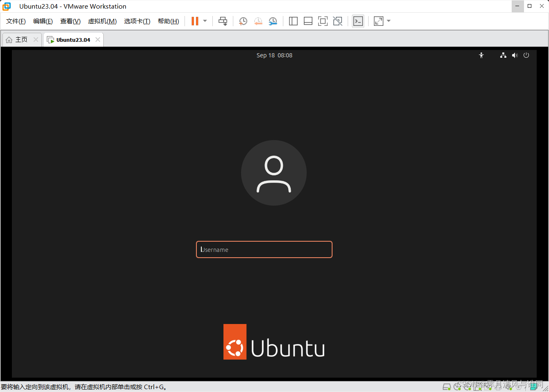This screenshot has width=549, height=392.
Task: Open the snapshot manager
Action: coord(273,21)
